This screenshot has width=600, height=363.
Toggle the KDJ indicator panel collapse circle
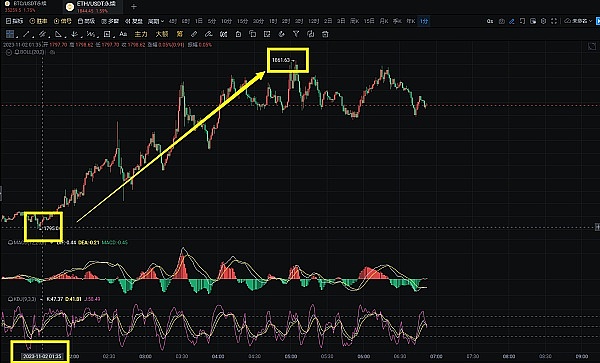pyautogui.click(x=11, y=299)
